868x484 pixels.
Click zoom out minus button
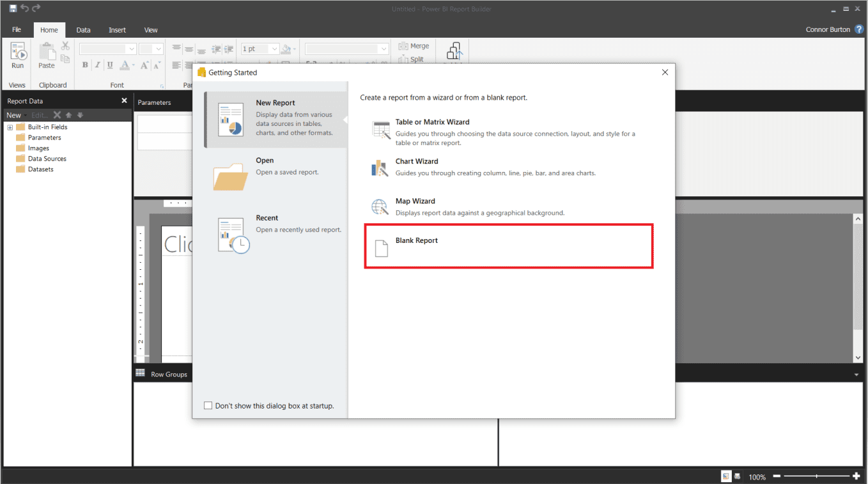[x=777, y=476]
